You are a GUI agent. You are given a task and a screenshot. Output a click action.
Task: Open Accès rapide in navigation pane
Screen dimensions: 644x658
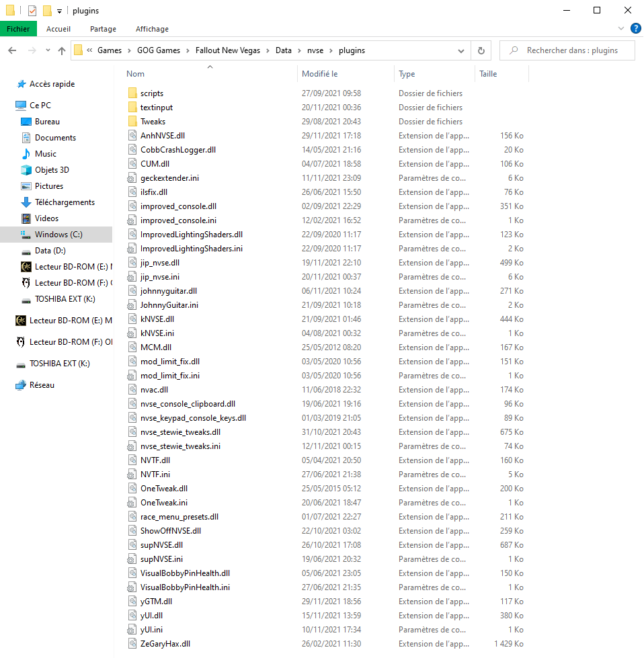coord(52,84)
